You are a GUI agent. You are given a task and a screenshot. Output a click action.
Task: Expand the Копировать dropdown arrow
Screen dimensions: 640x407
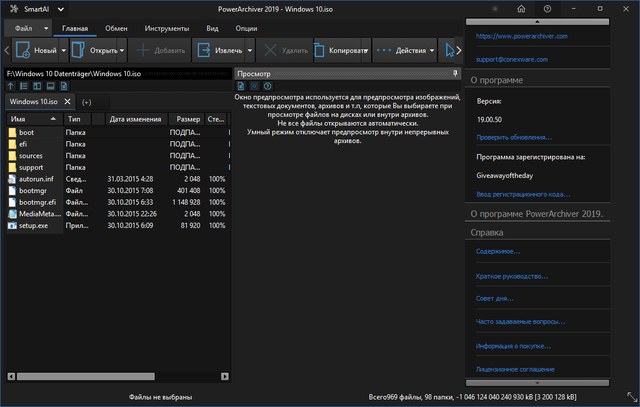pos(366,50)
